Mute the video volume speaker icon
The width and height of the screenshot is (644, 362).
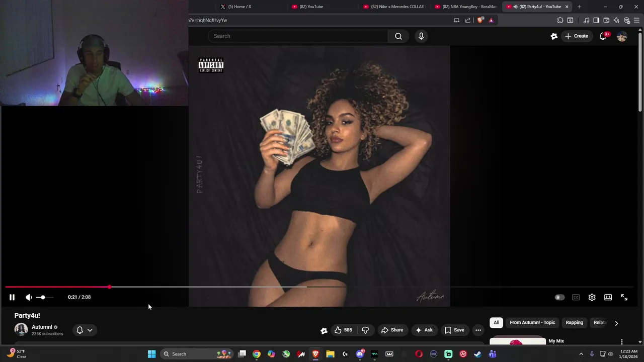[x=29, y=297]
